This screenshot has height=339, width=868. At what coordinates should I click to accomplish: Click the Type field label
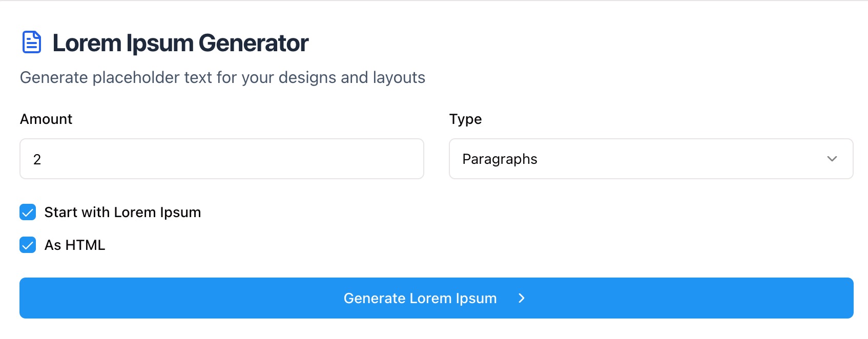tap(465, 119)
